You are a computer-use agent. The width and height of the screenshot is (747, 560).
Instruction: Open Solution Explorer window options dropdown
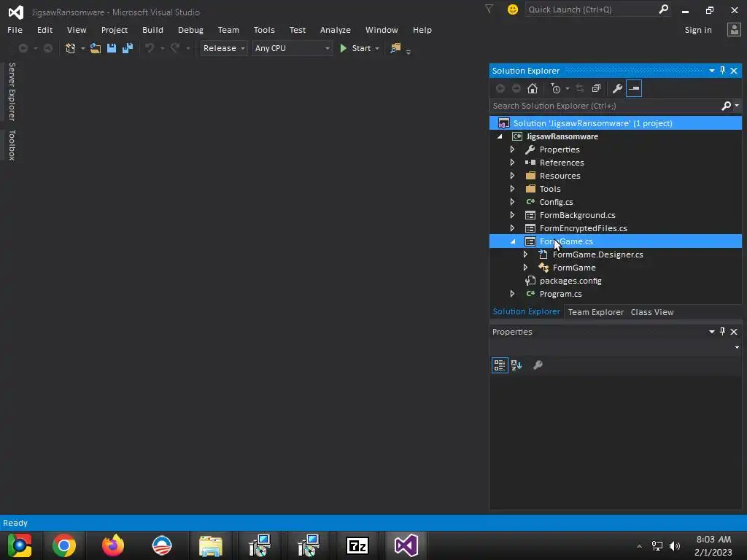tap(712, 71)
